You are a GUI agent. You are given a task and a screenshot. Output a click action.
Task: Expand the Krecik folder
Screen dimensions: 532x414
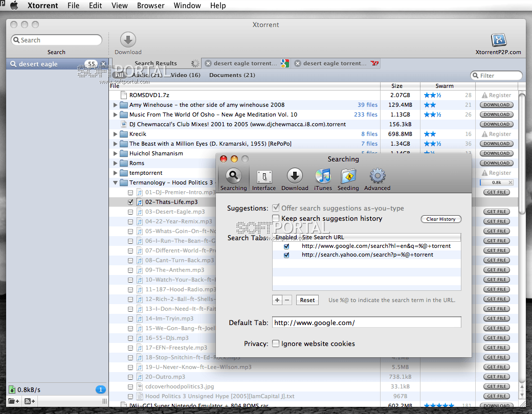[116, 134]
